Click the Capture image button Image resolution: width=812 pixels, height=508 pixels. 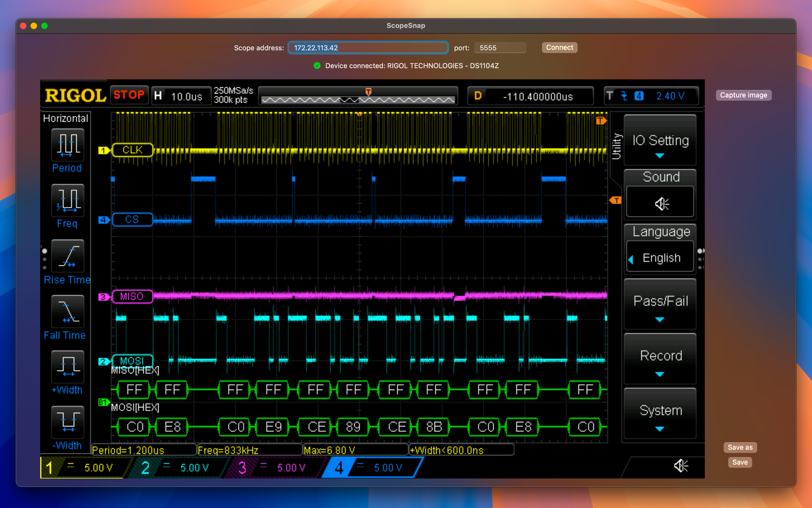tap(743, 95)
